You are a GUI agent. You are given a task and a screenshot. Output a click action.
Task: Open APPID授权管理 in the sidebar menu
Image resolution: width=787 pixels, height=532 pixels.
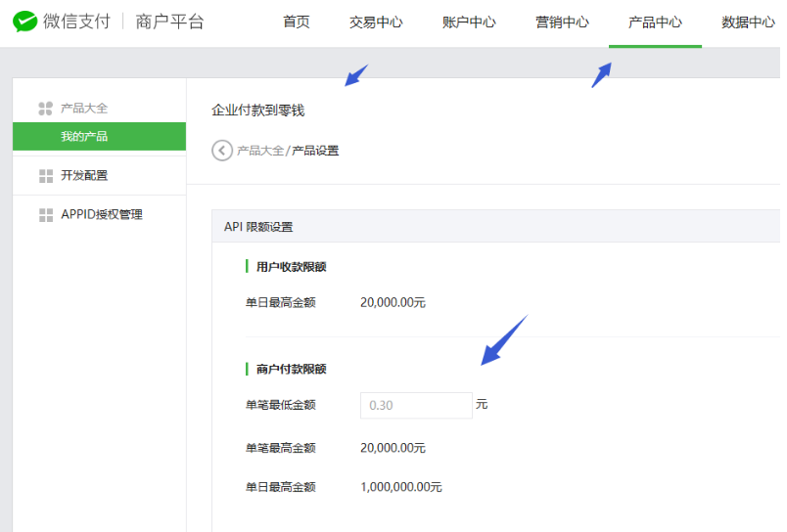coord(102,215)
